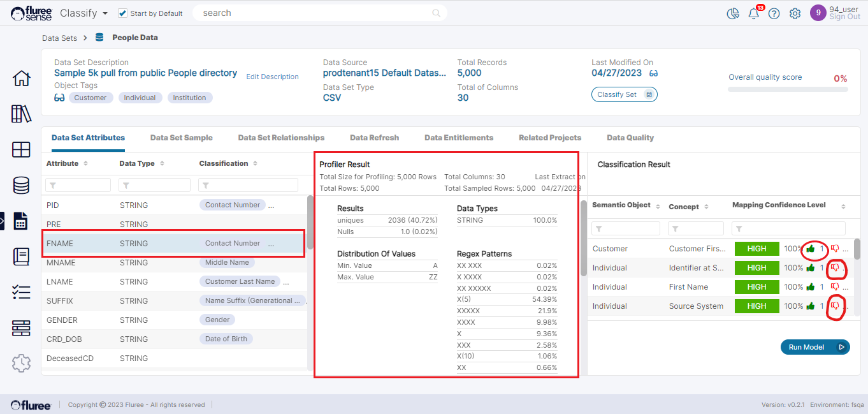Open the database icon in sidebar
The image size is (868, 414).
21,186
